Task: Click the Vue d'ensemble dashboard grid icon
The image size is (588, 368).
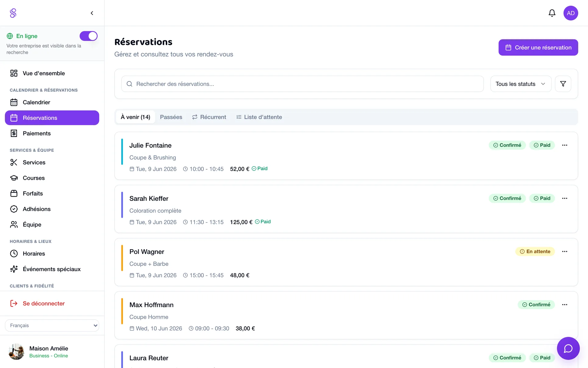Action: [14, 73]
